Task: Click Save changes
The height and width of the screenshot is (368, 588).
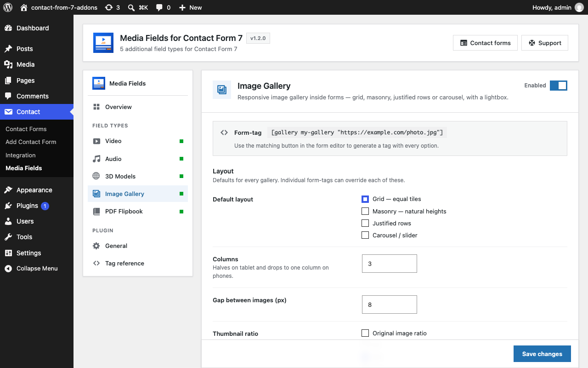Action: (x=542, y=354)
